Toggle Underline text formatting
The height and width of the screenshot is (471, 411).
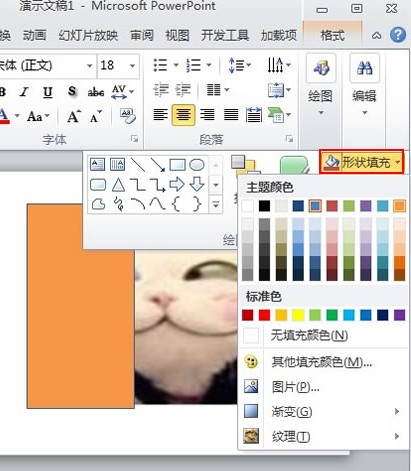pos(48,92)
